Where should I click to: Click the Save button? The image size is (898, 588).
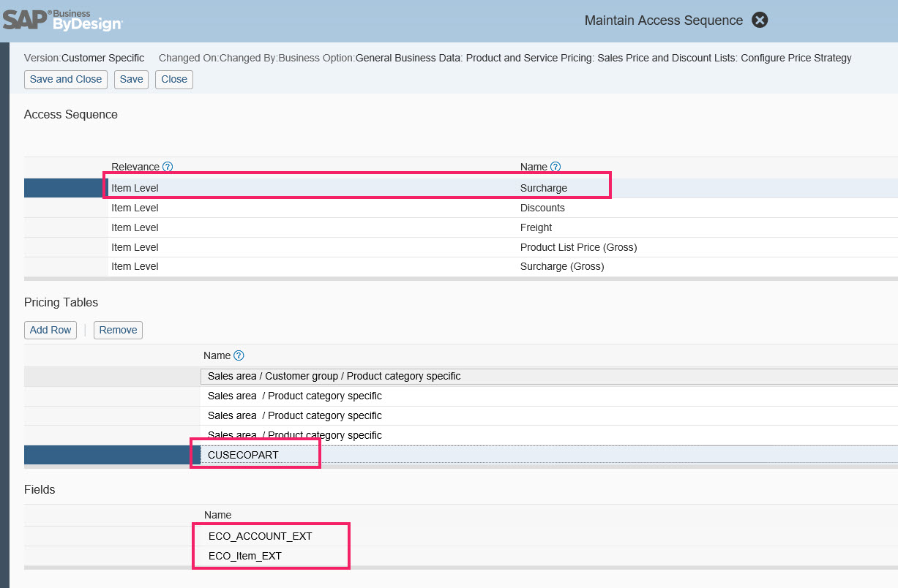[132, 79]
